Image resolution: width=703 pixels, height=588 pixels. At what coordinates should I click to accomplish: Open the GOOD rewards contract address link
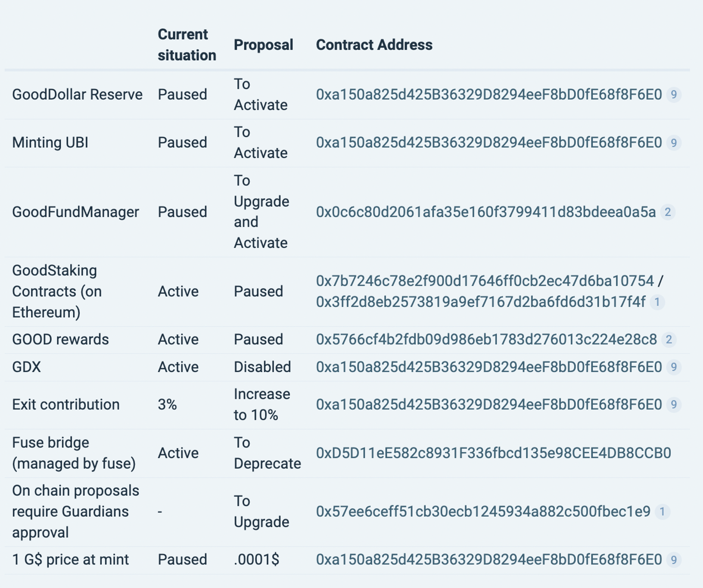click(486, 340)
